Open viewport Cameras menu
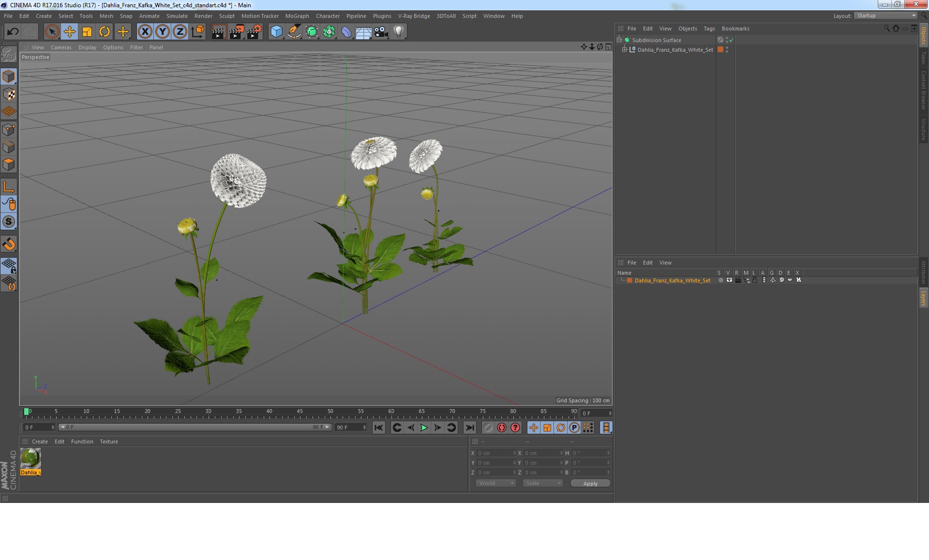Image resolution: width=929 pixels, height=560 pixels. (x=61, y=47)
